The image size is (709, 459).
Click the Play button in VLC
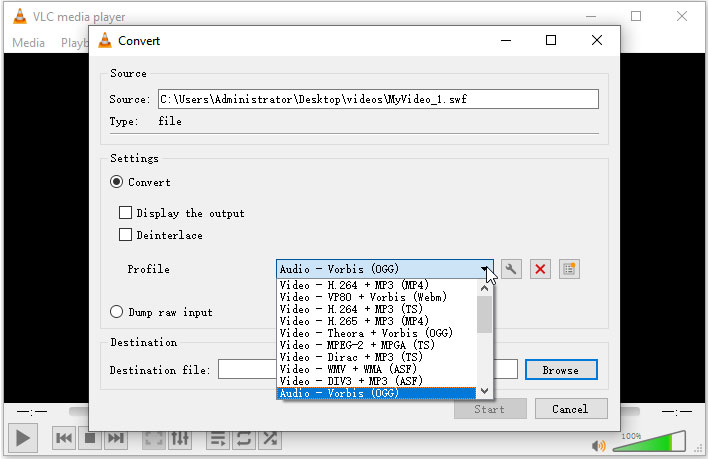tap(23, 438)
